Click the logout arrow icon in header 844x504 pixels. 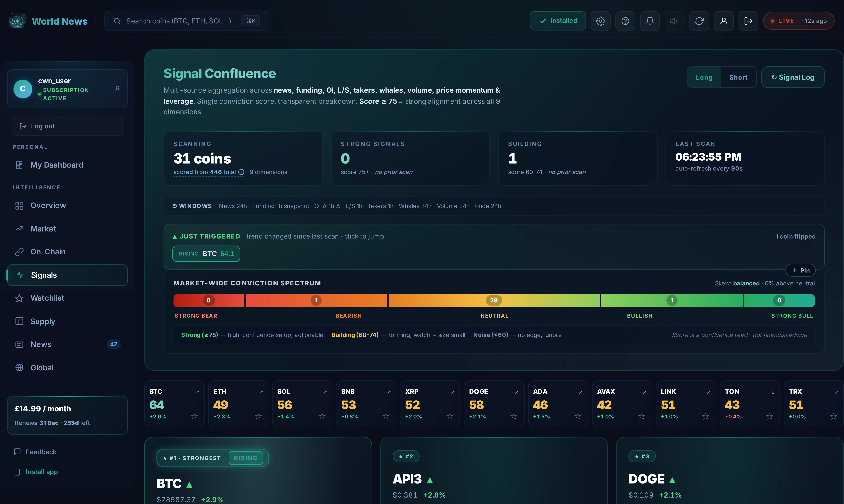coord(748,21)
